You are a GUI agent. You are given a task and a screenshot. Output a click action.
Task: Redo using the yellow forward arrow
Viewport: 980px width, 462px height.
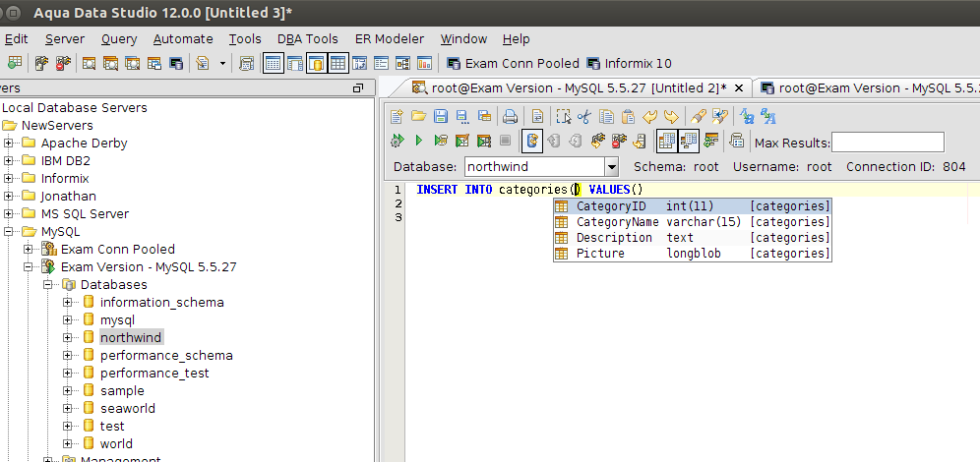(x=671, y=116)
